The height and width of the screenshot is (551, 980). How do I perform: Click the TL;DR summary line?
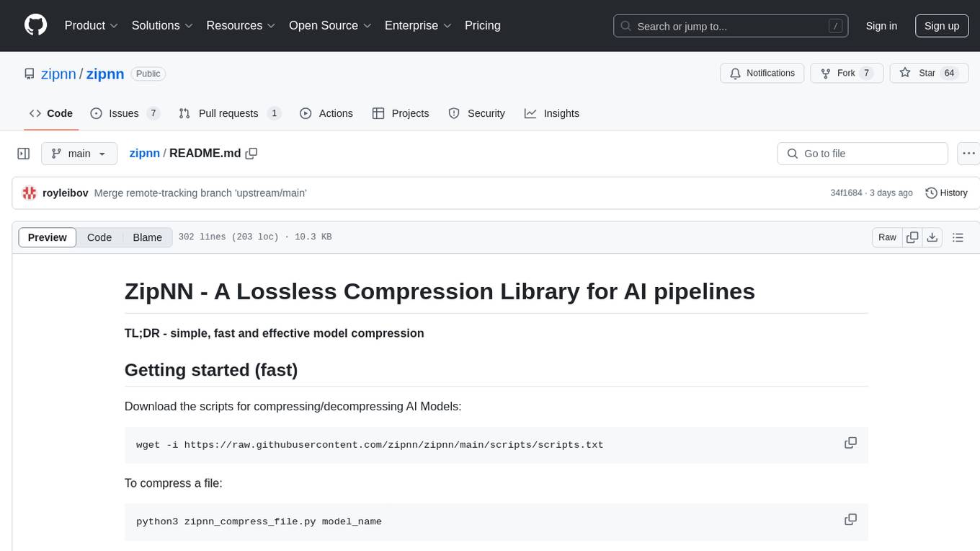[275, 333]
